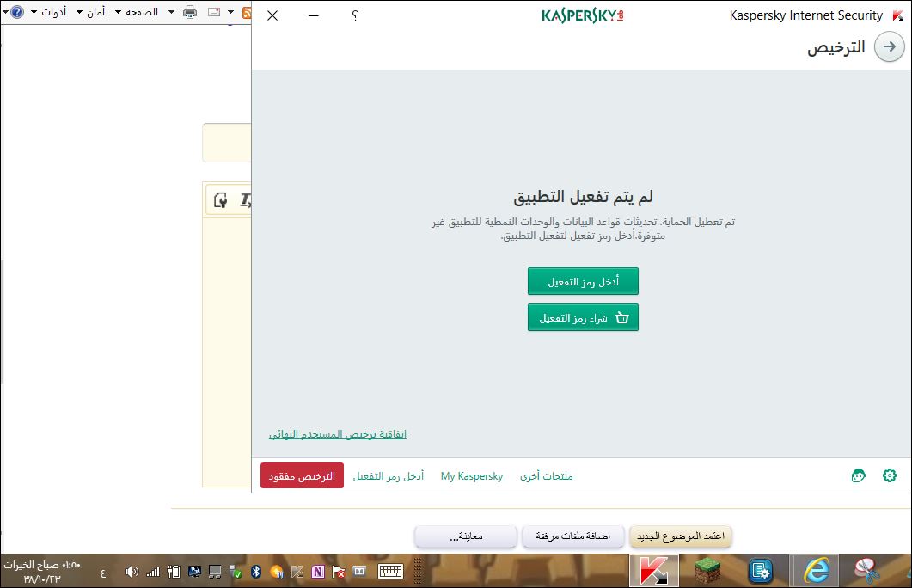Minimize the Kaspersky window

[x=314, y=15]
